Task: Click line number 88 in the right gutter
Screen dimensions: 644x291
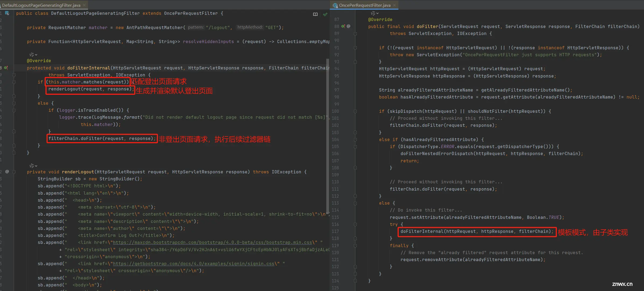Action: coord(337,27)
